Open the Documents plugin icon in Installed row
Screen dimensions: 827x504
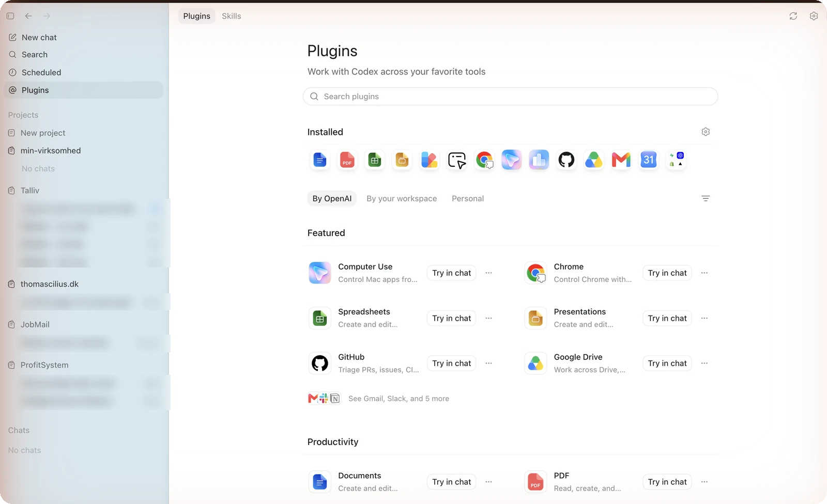[x=320, y=160]
